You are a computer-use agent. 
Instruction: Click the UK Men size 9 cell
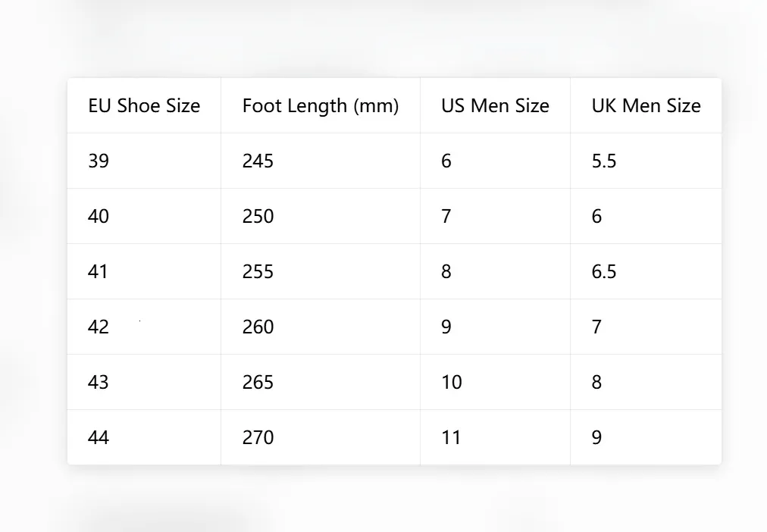pyautogui.click(x=646, y=437)
